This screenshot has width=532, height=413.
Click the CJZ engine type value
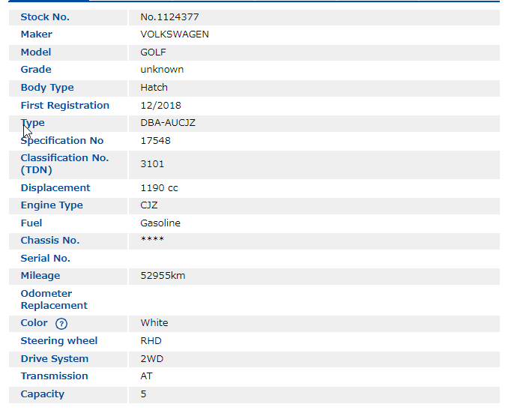[x=149, y=205]
